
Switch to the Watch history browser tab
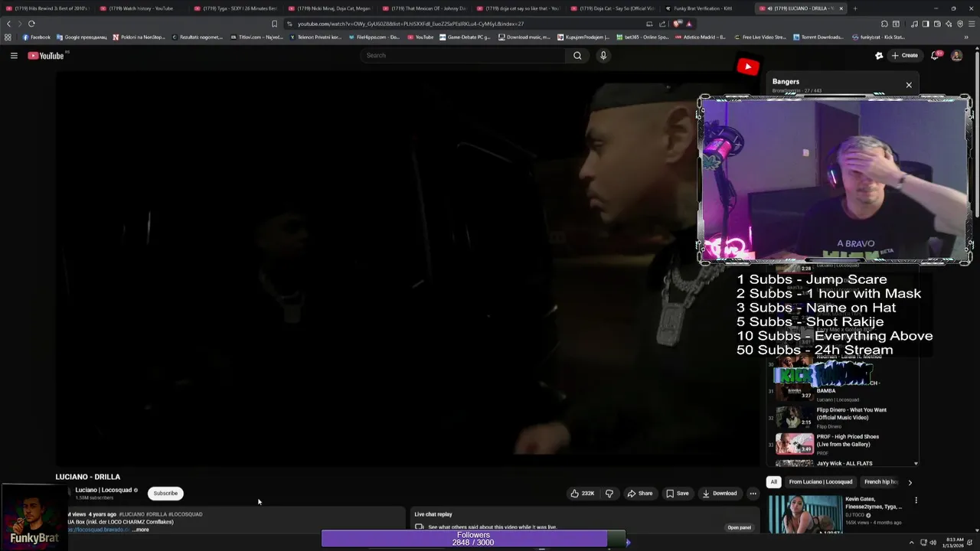click(x=142, y=8)
